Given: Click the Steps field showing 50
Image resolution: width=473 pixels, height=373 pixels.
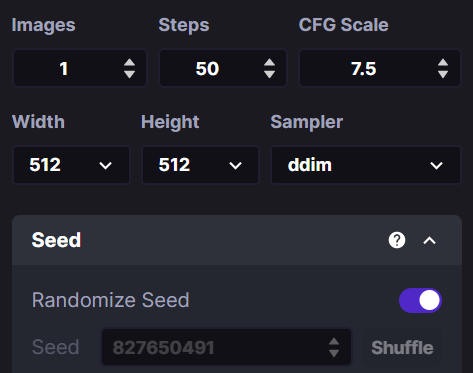Looking at the screenshot, I should point(223,68).
